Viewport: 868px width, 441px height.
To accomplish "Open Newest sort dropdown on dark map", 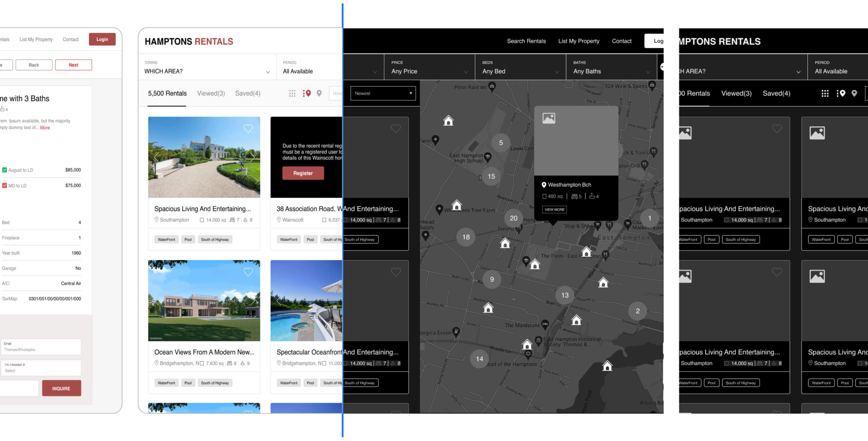I will (x=383, y=93).
